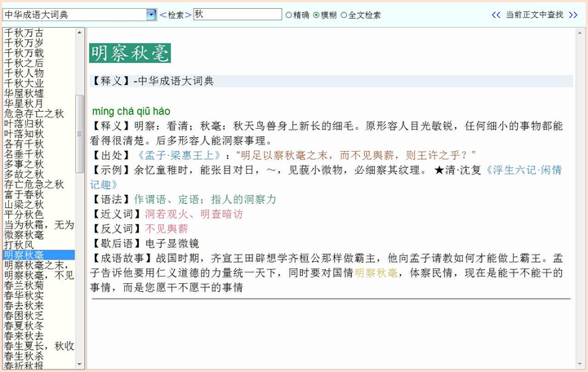Open the 《孟子·梁惠王上》 source link
The image size is (588, 372).
click(x=178, y=155)
